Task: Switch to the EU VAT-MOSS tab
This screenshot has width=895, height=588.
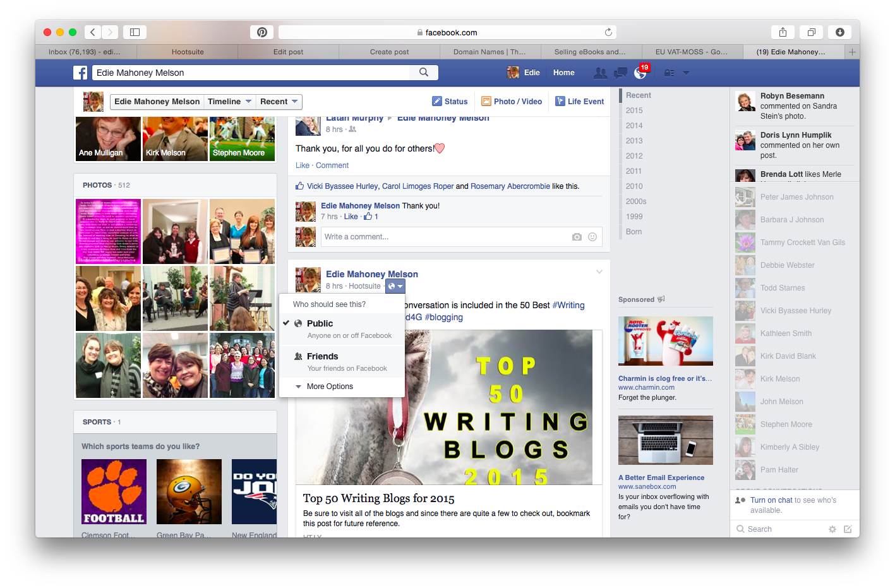Action: [x=692, y=52]
